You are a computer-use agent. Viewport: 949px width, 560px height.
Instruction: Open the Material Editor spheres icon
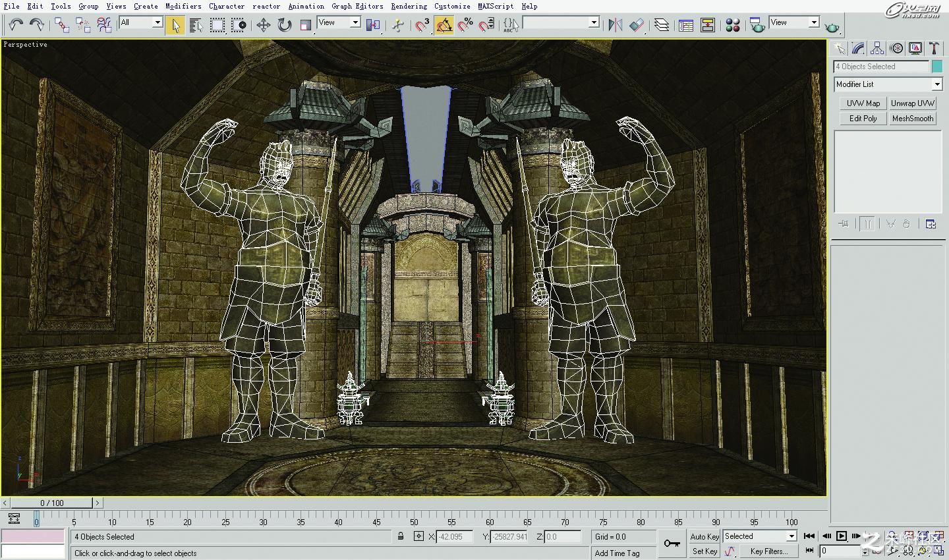[732, 25]
